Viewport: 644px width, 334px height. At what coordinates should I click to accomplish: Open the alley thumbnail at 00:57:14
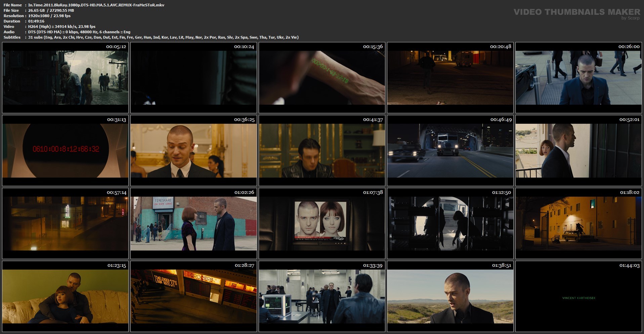coord(65,223)
